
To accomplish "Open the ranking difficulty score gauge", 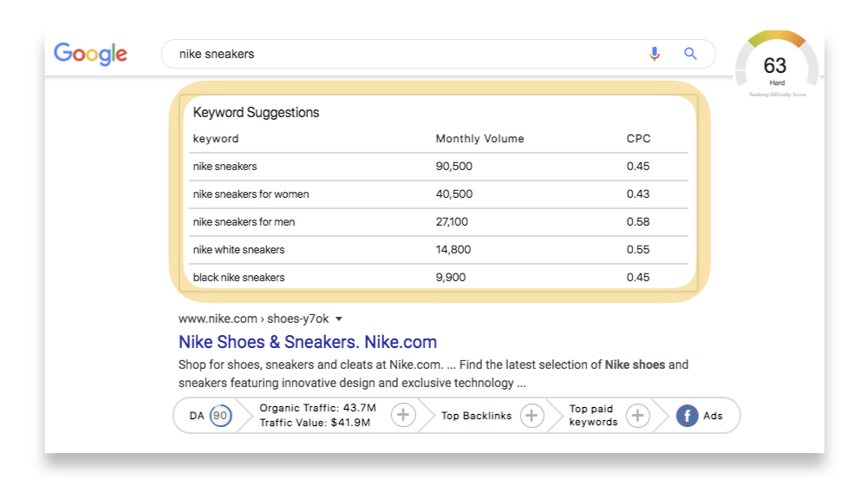I will pos(776,67).
